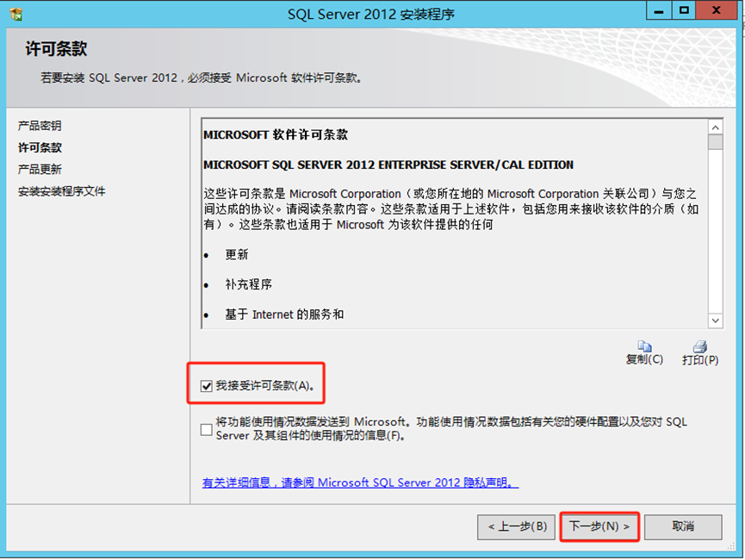The width and height of the screenshot is (745, 560).
Task: Enable sending feature usage data to Microsoft
Action: point(206,430)
